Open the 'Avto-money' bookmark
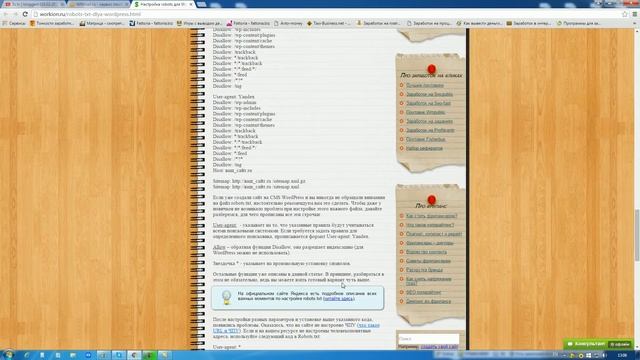The image size is (640, 360). [x=289, y=23]
